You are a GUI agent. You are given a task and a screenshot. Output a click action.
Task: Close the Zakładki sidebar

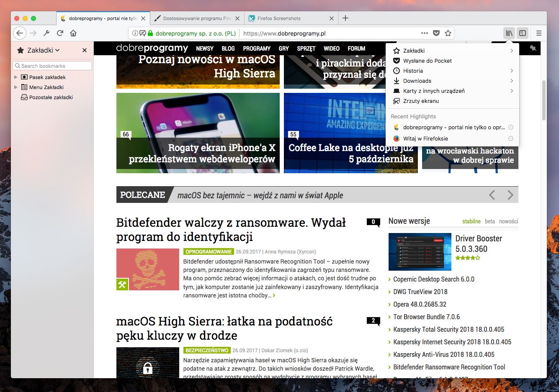point(85,50)
